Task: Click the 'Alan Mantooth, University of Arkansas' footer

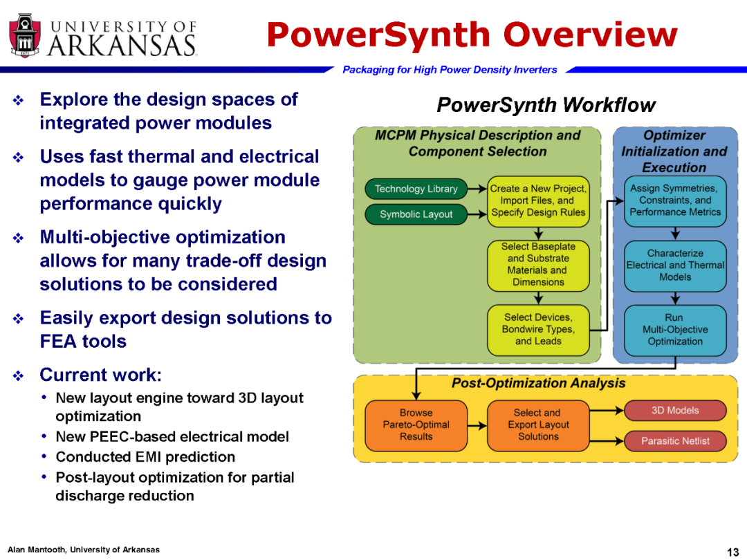Action: point(84,550)
